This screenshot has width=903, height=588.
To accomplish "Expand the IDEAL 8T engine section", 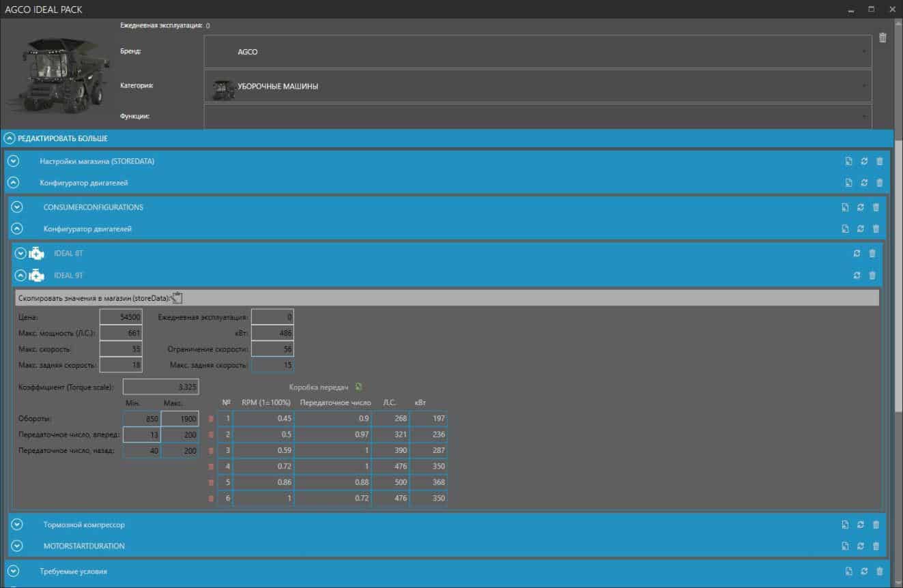I will [20, 254].
